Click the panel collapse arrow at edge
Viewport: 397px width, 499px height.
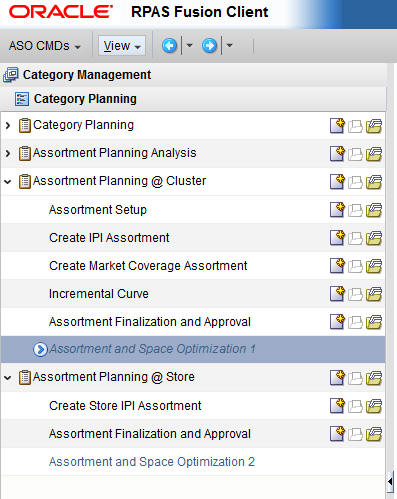point(390,481)
